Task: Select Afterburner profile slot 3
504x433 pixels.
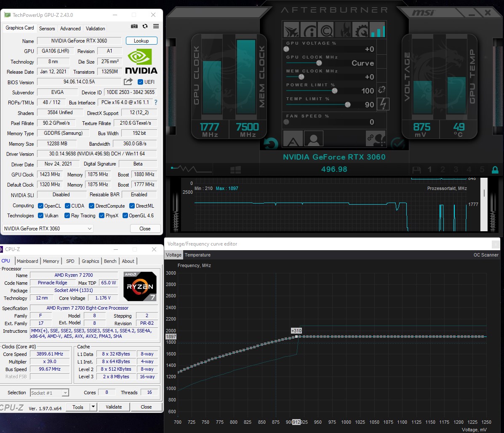Action: click(456, 169)
